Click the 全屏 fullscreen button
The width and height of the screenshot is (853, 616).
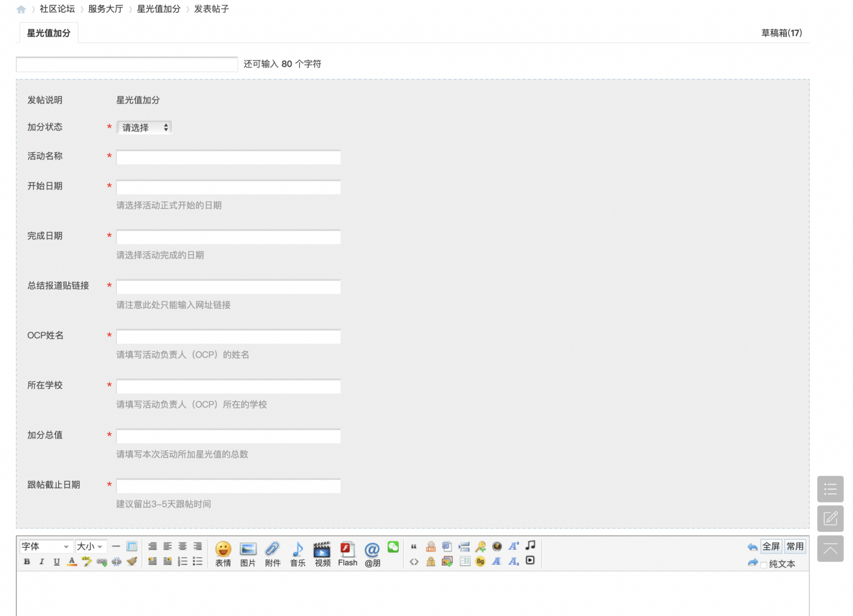(771, 547)
